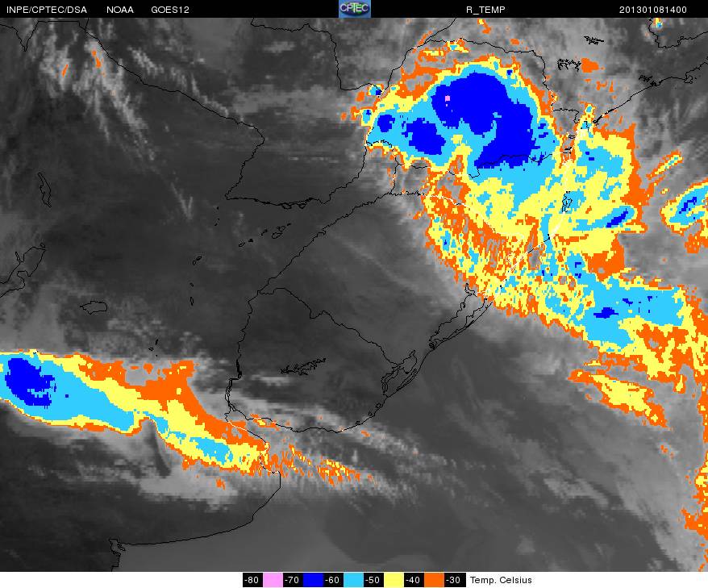Click the dark blue -70 to -60 swatch
The height and width of the screenshot is (588, 708).
coord(314,580)
